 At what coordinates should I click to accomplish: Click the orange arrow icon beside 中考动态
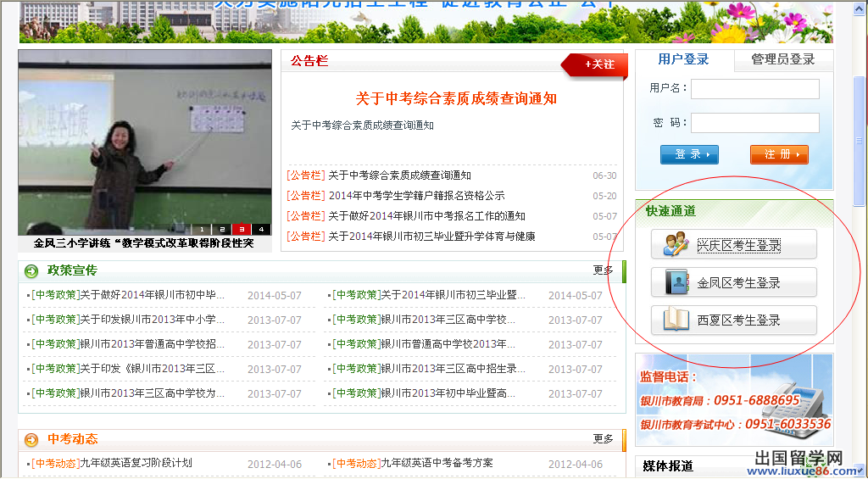(x=31, y=439)
